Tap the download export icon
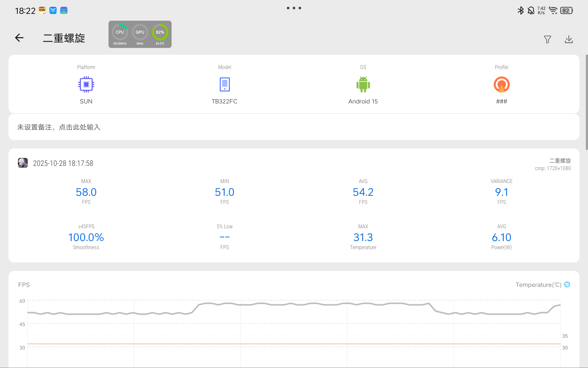The width and height of the screenshot is (588, 368). [x=568, y=39]
